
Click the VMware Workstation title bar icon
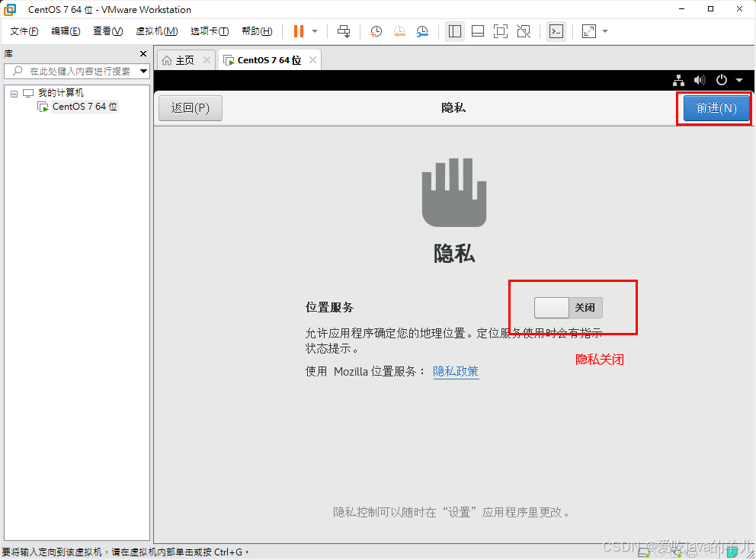pyautogui.click(x=10, y=9)
